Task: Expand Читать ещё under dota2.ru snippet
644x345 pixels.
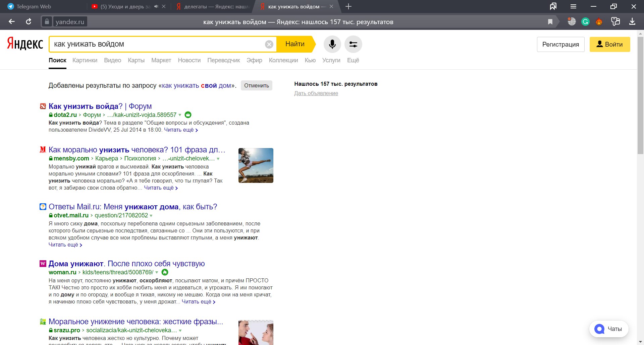Action: (x=181, y=130)
